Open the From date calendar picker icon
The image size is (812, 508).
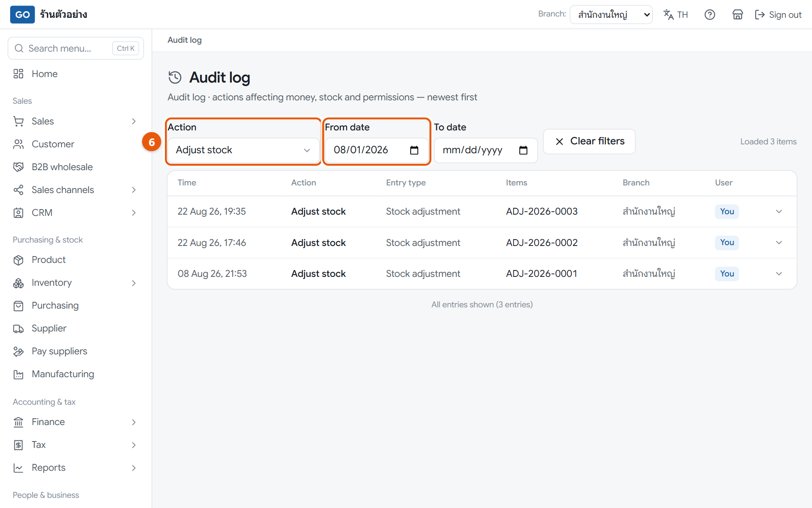(414, 150)
